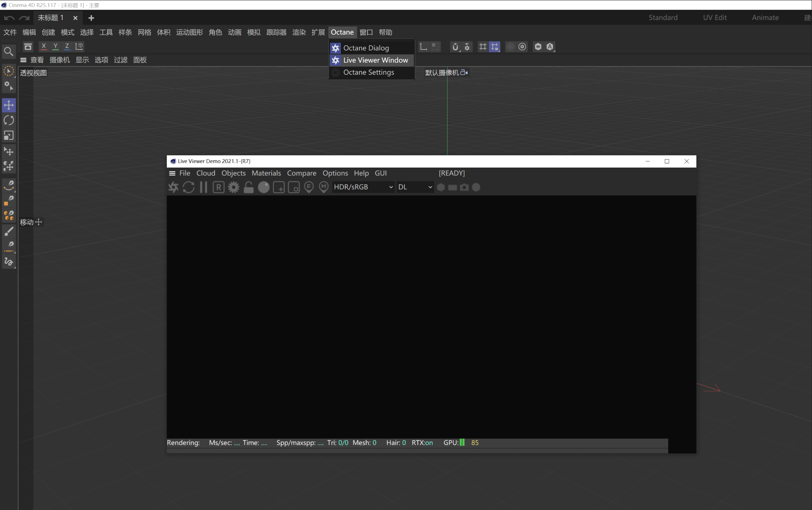Open the Materials menu in Live Viewer
The height and width of the screenshot is (510, 812).
click(x=266, y=173)
